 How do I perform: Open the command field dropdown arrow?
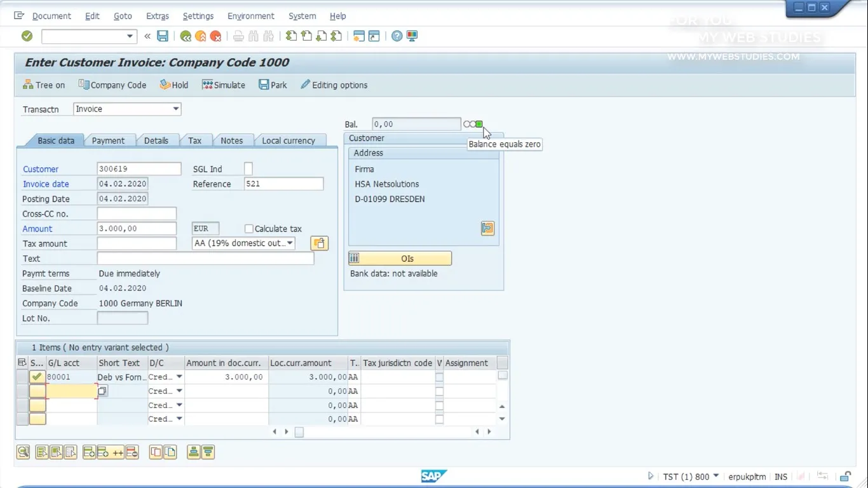[x=130, y=36]
